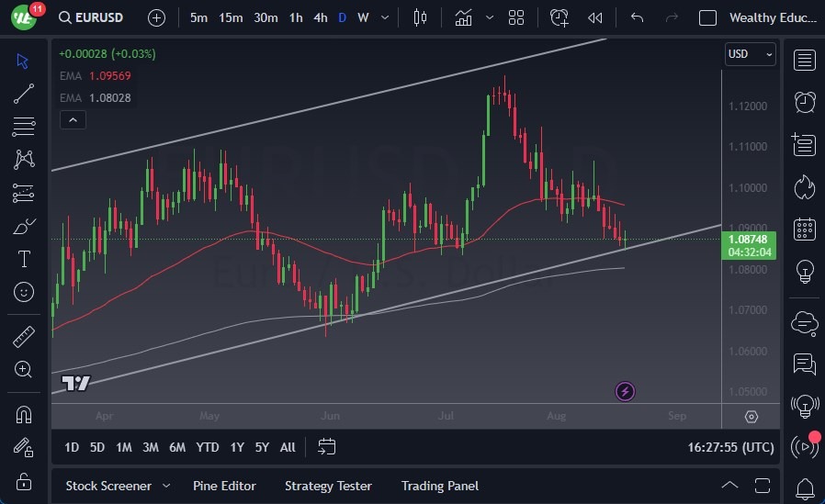Select the ruler measure tool

tap(24, 337)
